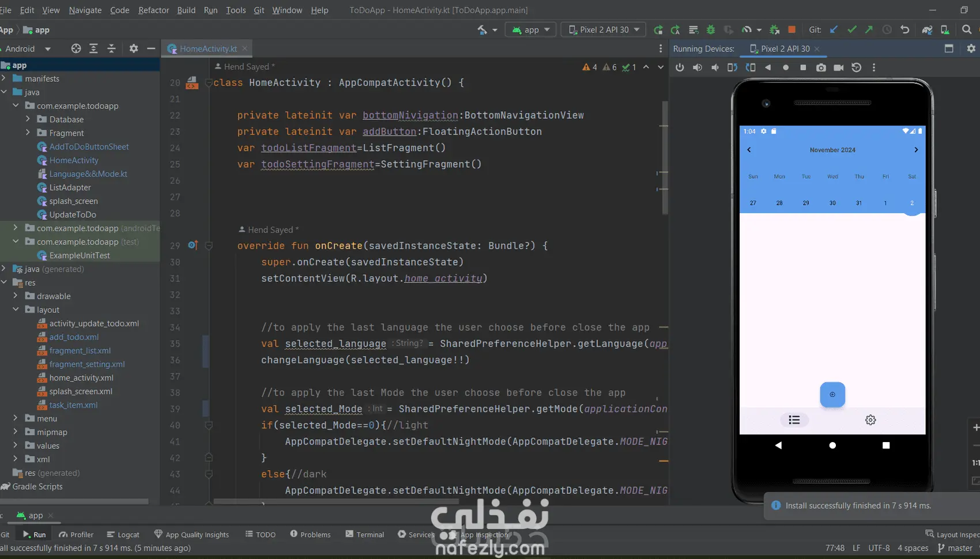The height and width of the screenshot is (559, 980).
Task: Take emulator screenshot with camera icon
Action: [821, 67]
